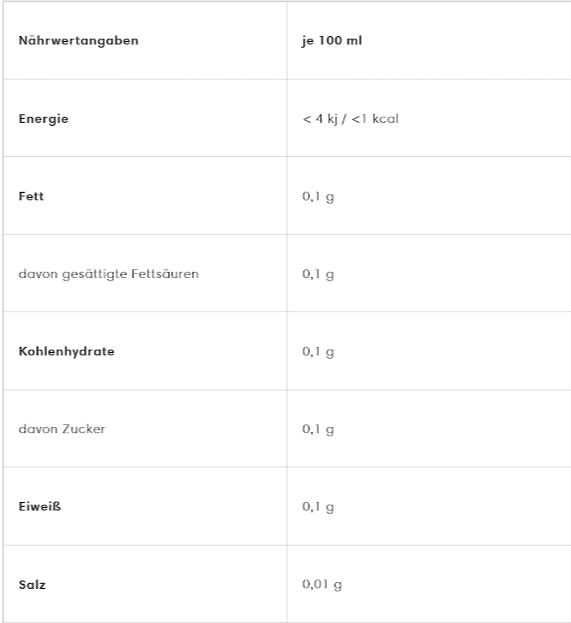Click the word 'kcal' in Energie row

[385, 119]
